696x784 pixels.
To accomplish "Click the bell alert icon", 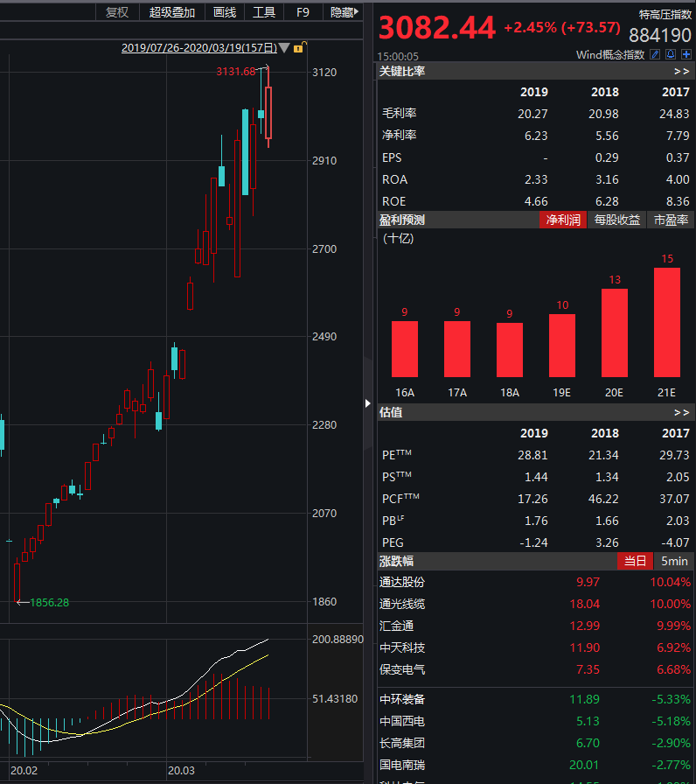I will pyautogui.click(x=670, y=54).
